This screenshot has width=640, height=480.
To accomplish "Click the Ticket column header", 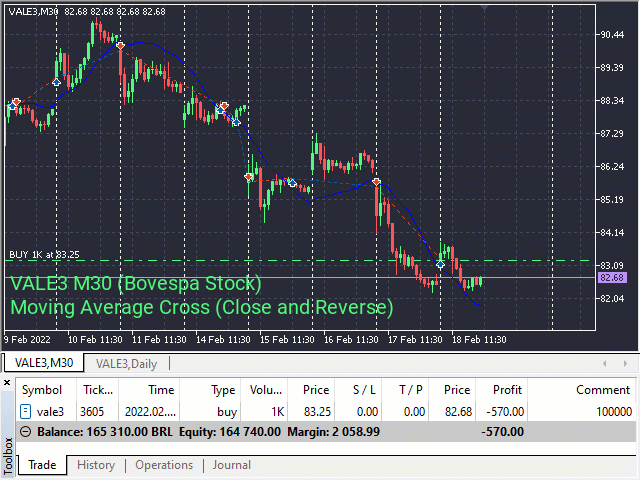I will [98, 390].
